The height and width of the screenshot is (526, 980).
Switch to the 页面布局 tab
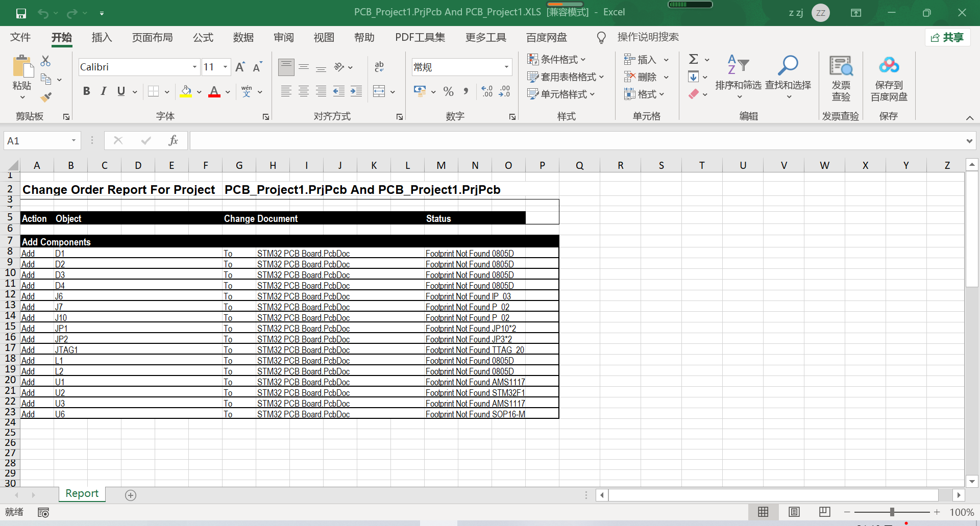click(152, 37)
